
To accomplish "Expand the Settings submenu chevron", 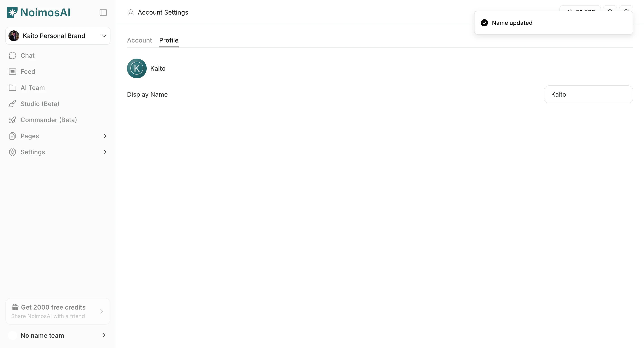I will pyautogui.click(x=105, y=152).
